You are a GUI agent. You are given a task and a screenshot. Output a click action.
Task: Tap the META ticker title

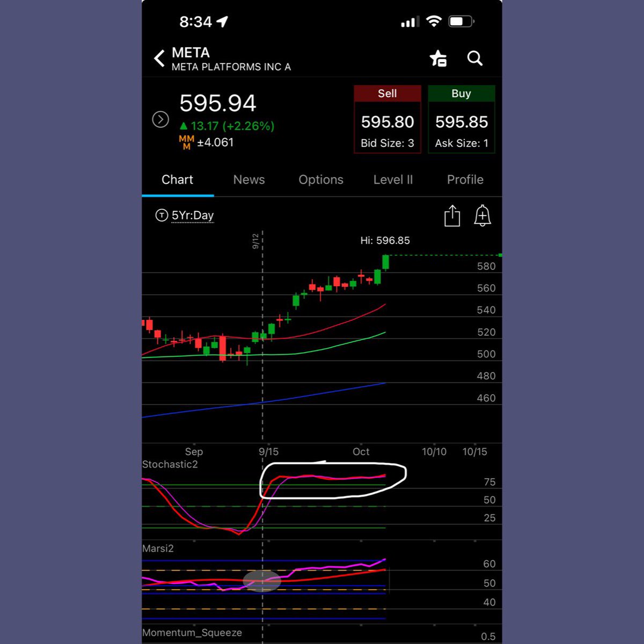(191, 53)
